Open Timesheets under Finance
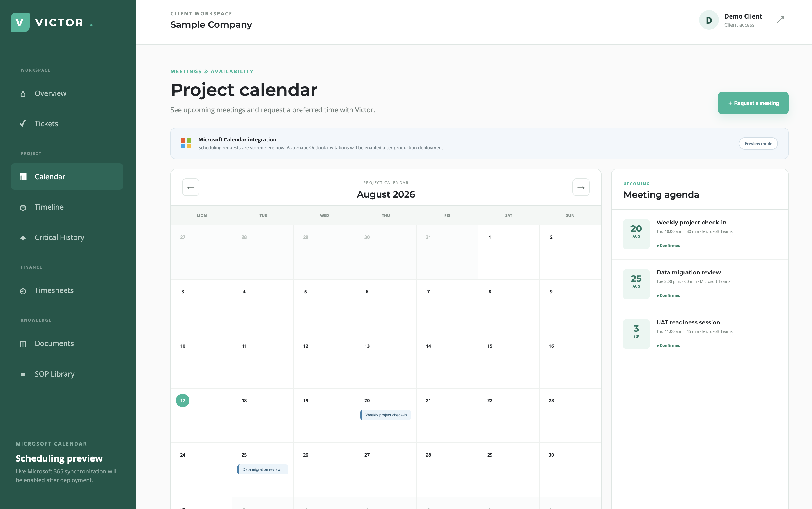 [x=67, y=290]
